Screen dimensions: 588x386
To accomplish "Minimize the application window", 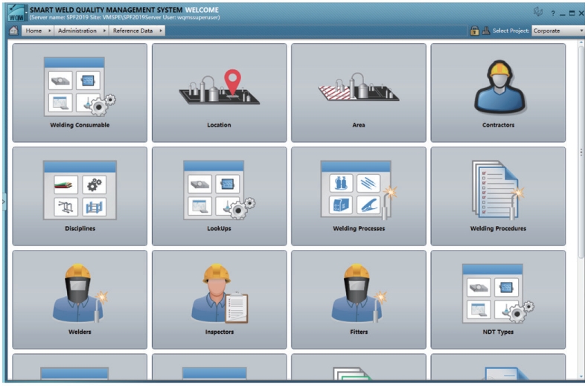I will tap(562, 14).
